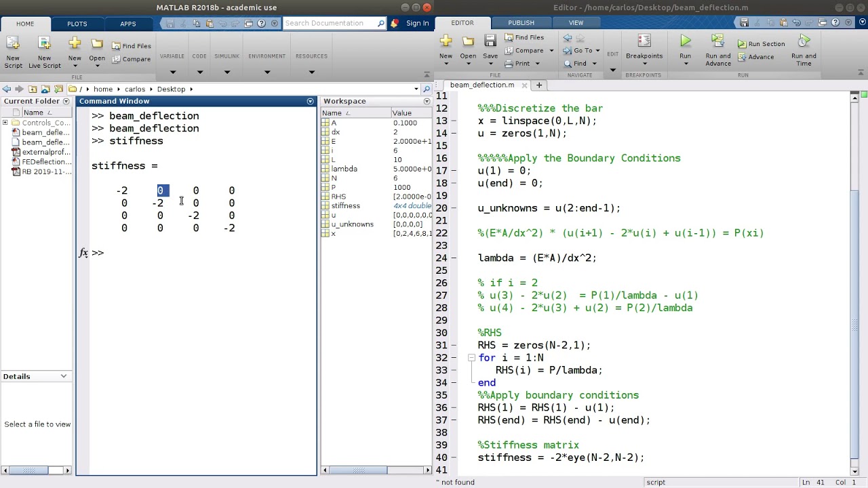Click the Desktop path segment
The image size is (868, 488).
click(x=171, y=89)
